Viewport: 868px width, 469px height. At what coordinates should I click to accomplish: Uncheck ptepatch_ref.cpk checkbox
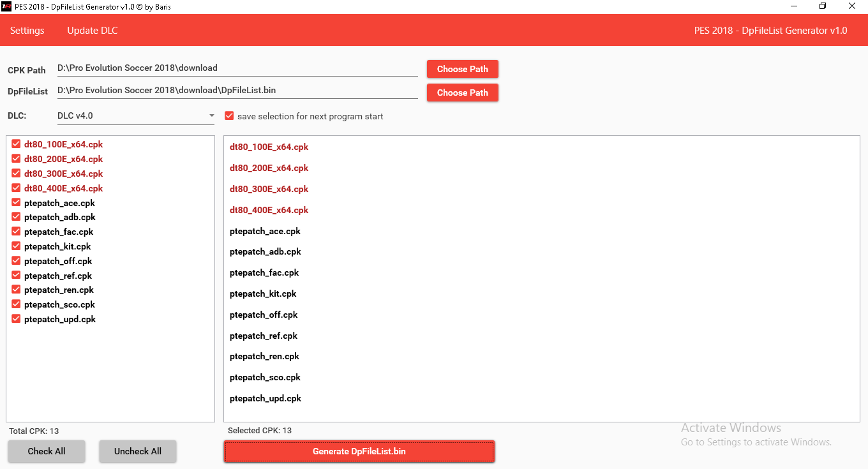click(16, 276)
